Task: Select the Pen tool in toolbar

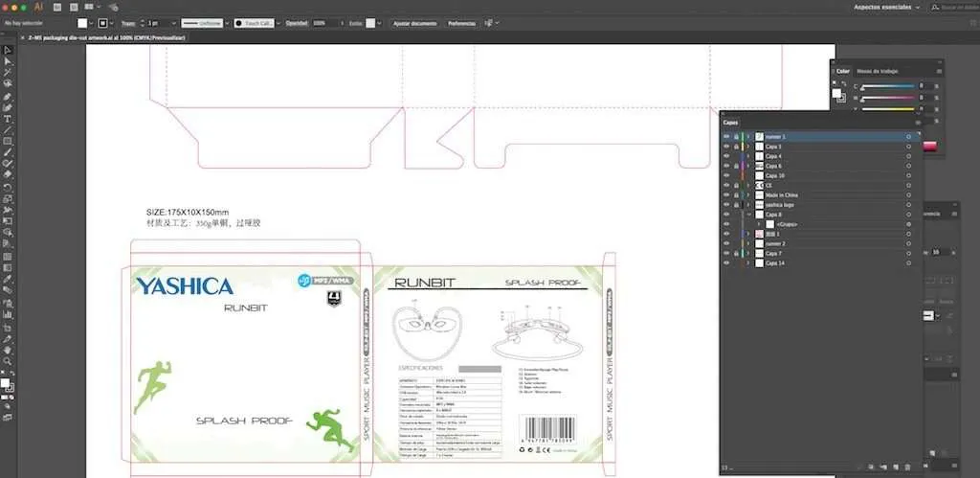Action: pos(8,97)
